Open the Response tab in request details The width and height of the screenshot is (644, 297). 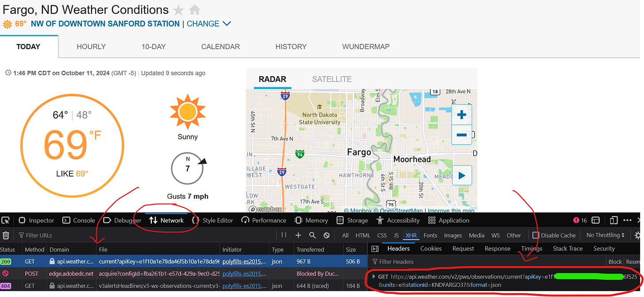click(497, 249)
